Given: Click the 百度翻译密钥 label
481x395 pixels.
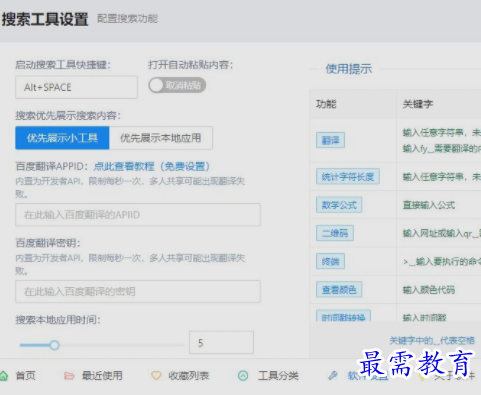Looking at the screenshot, I should (x=48, y=243).
